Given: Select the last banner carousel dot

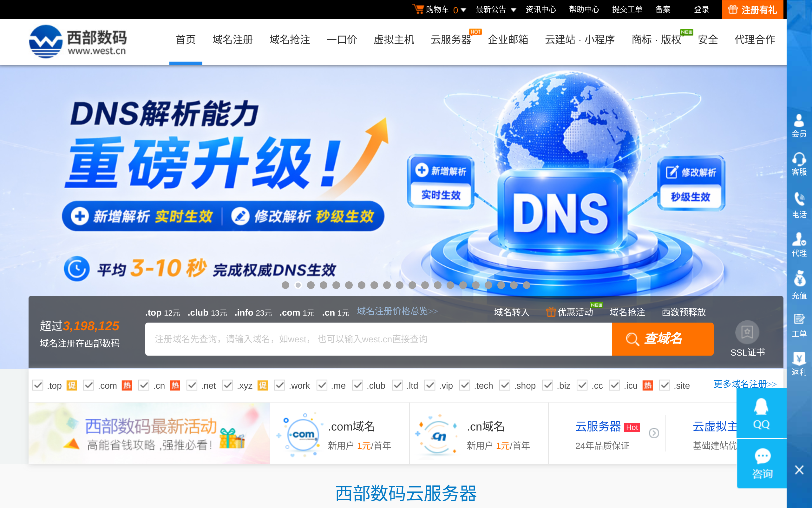Looking at the screenshot, I should pos(527,285).
